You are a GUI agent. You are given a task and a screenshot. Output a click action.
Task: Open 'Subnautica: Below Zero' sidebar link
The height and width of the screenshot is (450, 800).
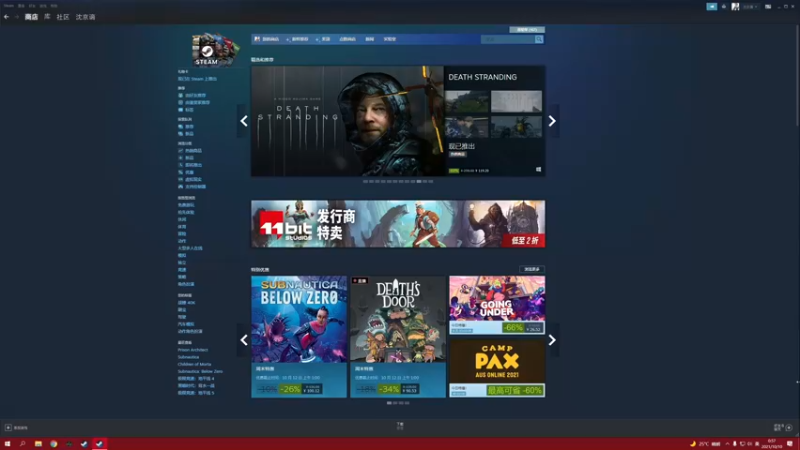point(200,371)
